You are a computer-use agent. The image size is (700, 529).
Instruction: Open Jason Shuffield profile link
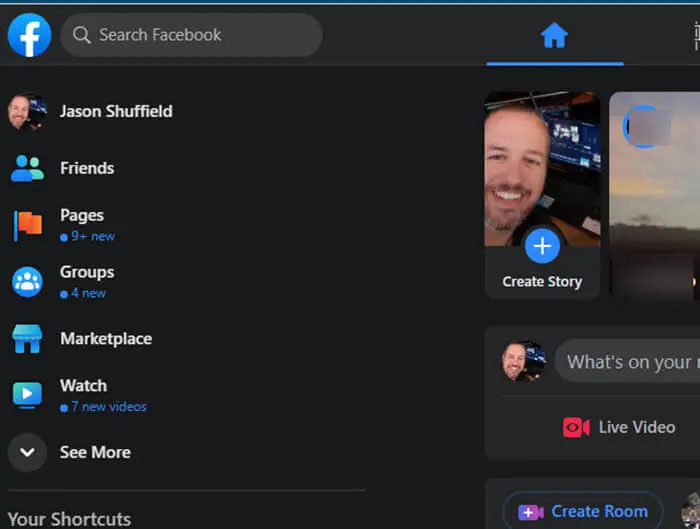coord(116,111)
